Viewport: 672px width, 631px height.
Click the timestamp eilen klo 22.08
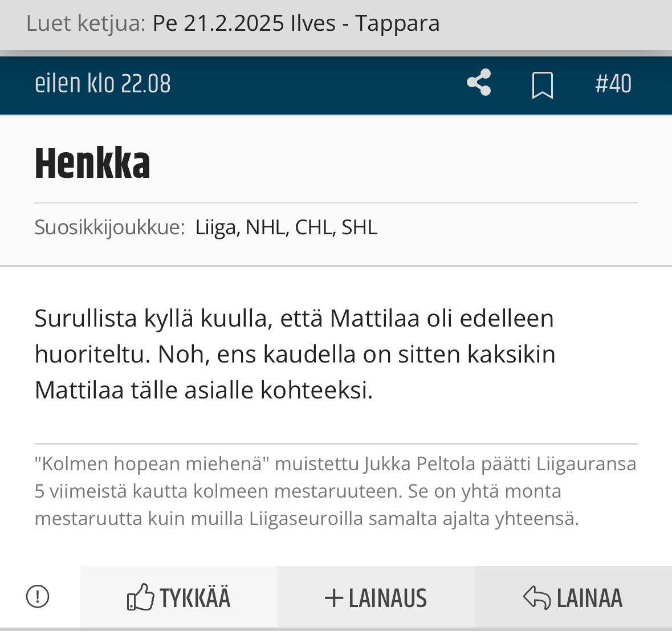(103, 84)
